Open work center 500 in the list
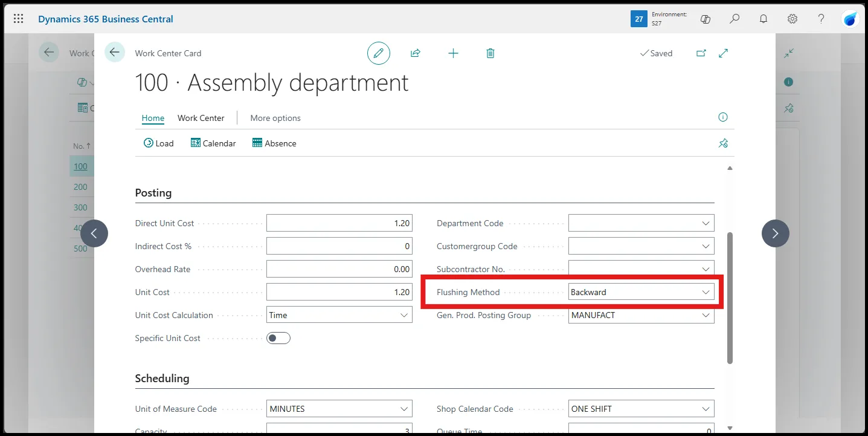 (x=80, y=249)
